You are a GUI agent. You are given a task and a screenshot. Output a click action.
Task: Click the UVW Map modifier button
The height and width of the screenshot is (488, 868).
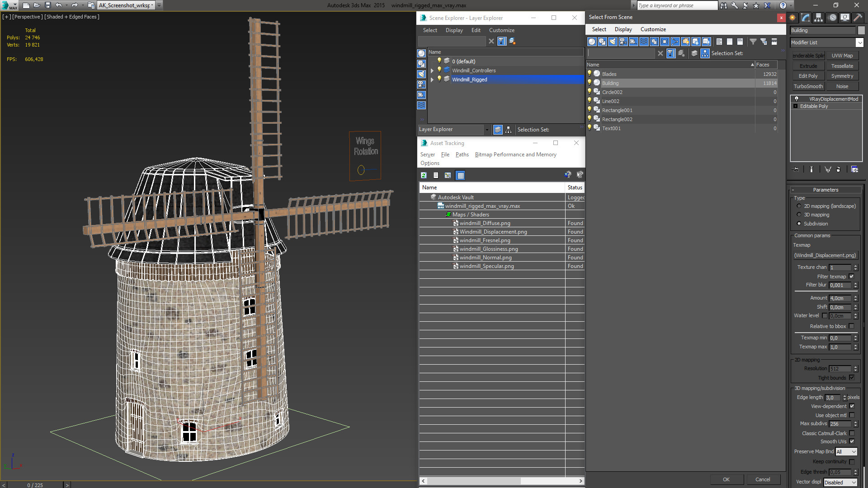842,56
